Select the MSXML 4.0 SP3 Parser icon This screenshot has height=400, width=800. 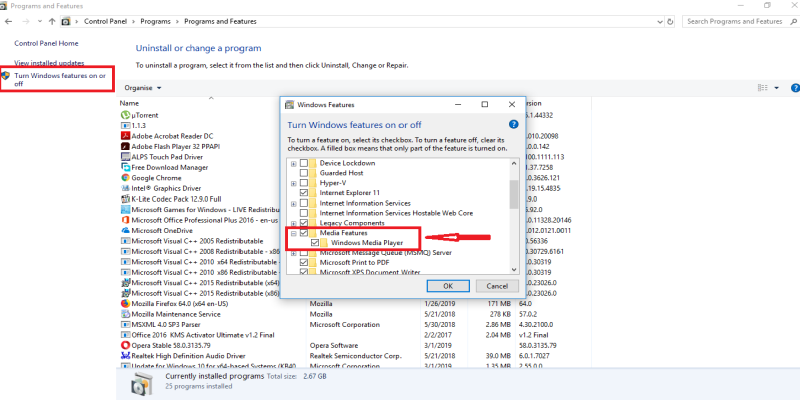(126, 324)
